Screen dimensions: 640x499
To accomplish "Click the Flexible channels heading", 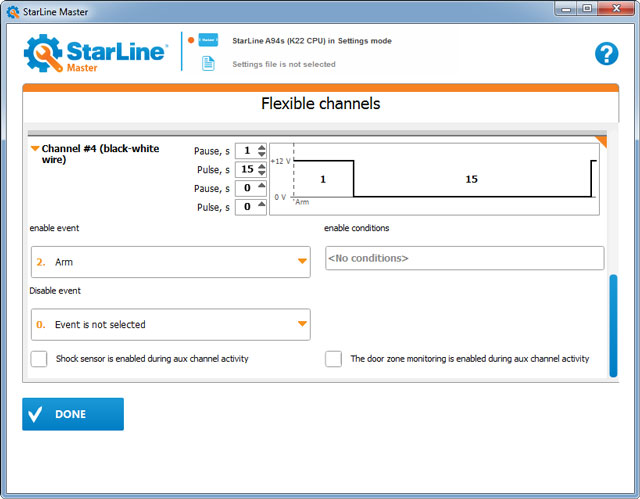I will pos(320,104).
